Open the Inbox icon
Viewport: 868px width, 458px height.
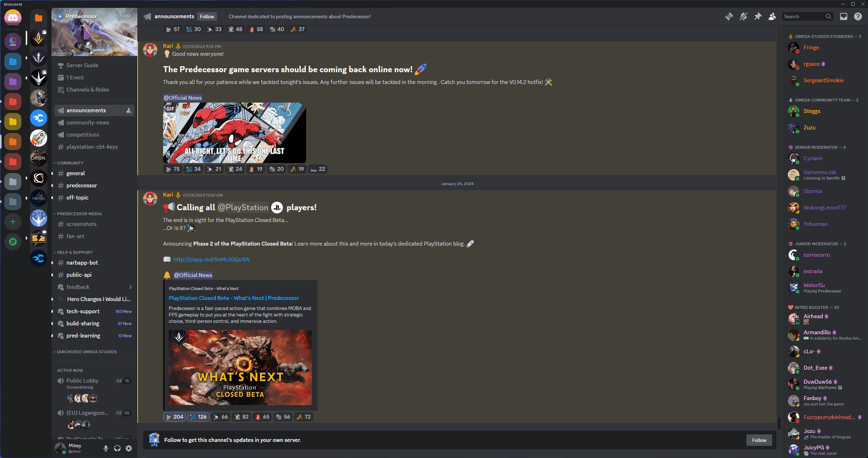844,16
